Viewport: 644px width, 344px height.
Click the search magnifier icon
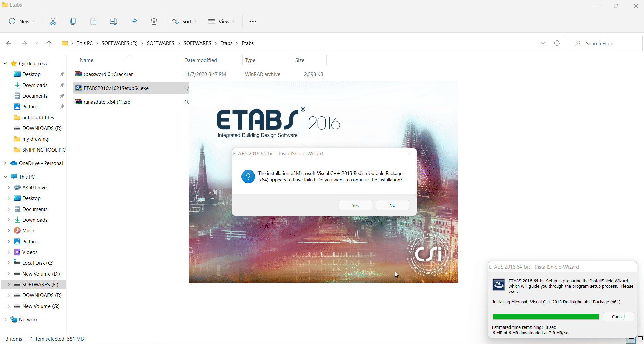[x=578, y=43]
